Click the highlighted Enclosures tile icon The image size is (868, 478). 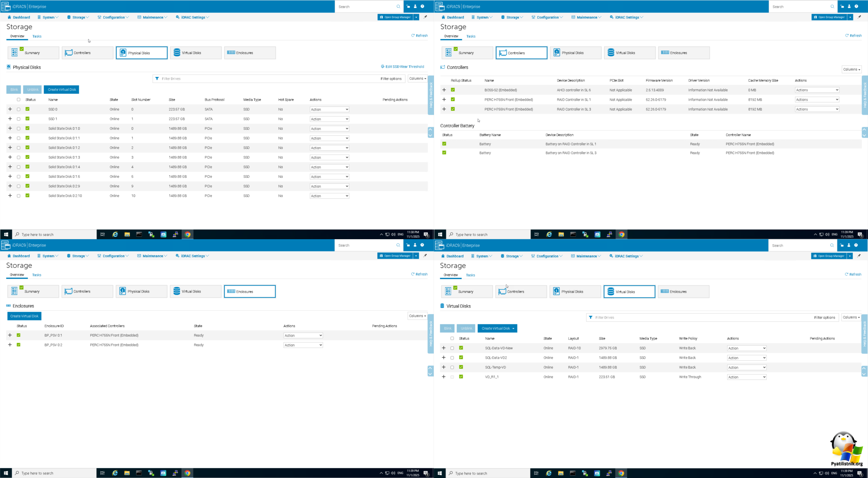(x=231, y=291)
